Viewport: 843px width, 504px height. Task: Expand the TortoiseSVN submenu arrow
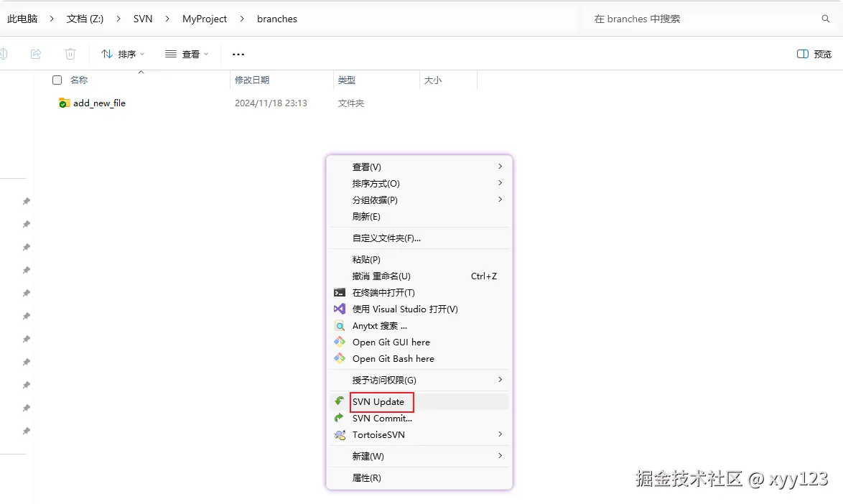click(500, 434)
